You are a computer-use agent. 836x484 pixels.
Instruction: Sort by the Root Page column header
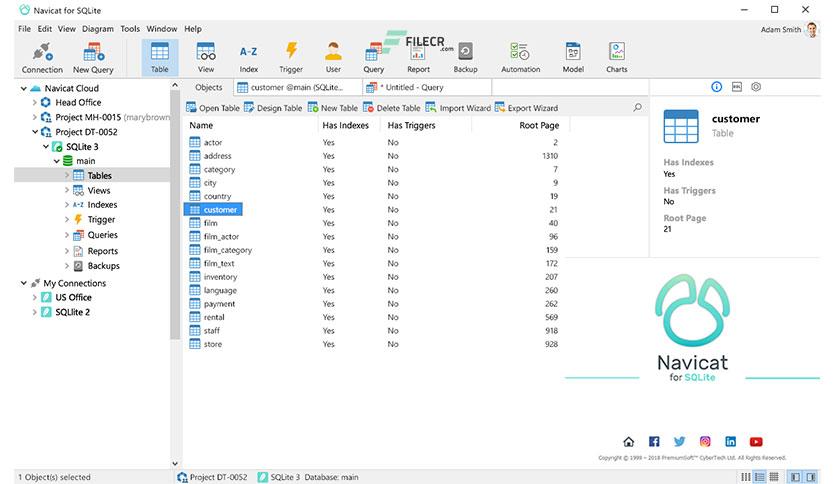pos(539,125)
